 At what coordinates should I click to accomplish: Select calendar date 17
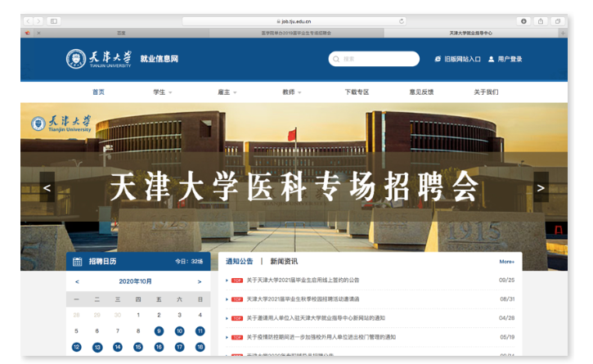(x=179, y=347)
